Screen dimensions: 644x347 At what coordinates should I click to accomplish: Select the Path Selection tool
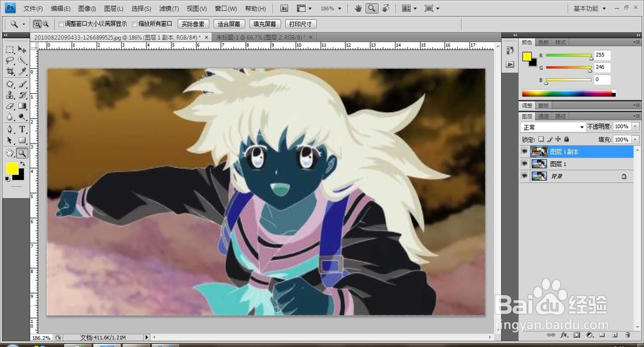(x=10, y=140)
